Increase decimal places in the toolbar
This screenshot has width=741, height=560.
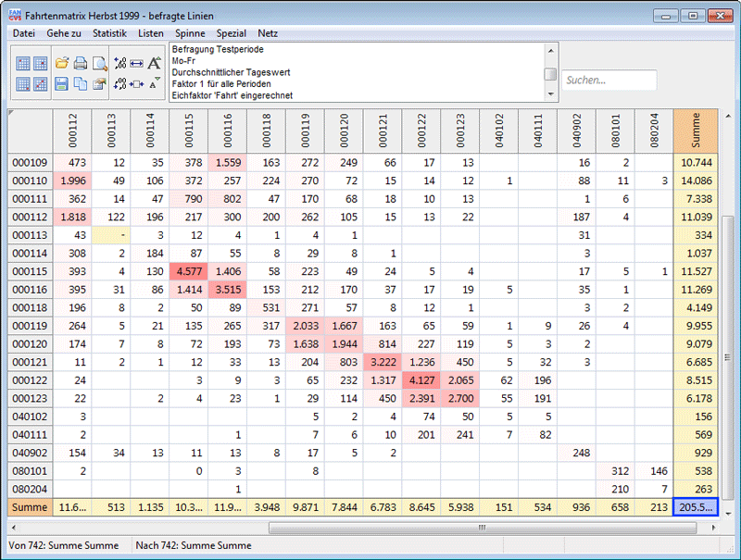[120, 63]
